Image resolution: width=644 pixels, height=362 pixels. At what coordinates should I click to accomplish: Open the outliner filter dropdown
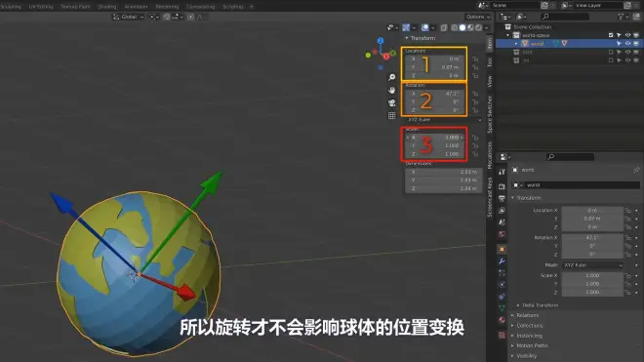(x=623, y=17)
